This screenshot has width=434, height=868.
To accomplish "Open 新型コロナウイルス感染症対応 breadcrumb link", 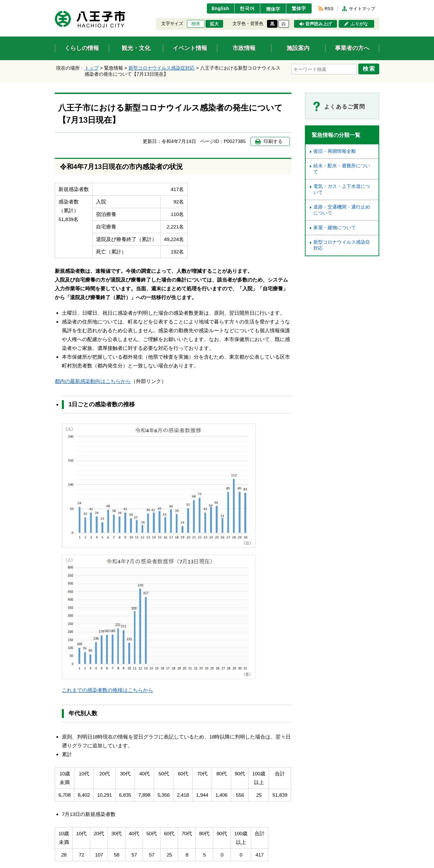I will point(162,68).
